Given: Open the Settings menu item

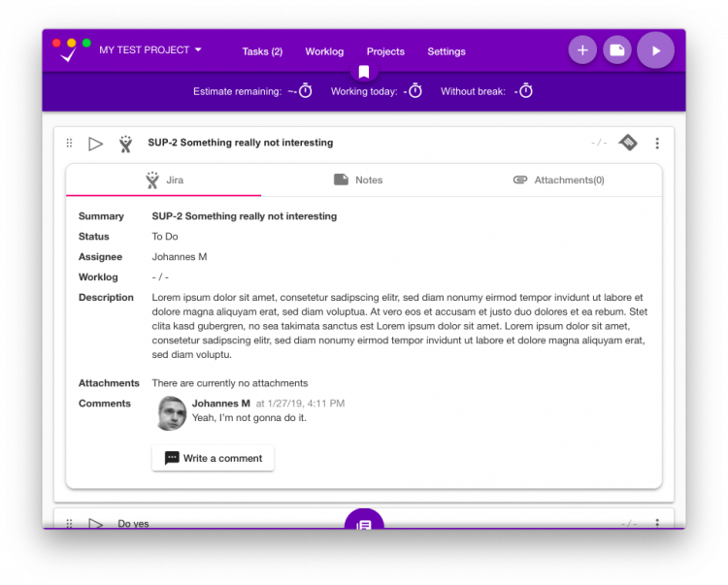Looking at the screenshot, I should point(447,51).
